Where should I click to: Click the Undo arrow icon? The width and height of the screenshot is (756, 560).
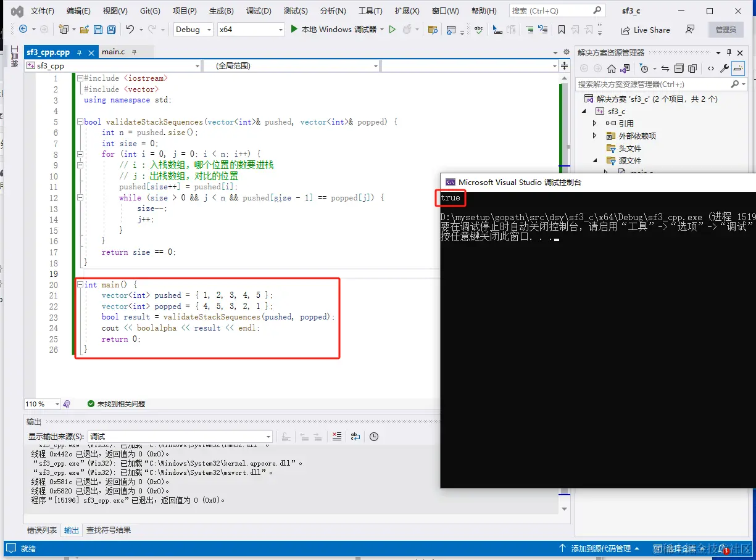click(x=130, y=30)
